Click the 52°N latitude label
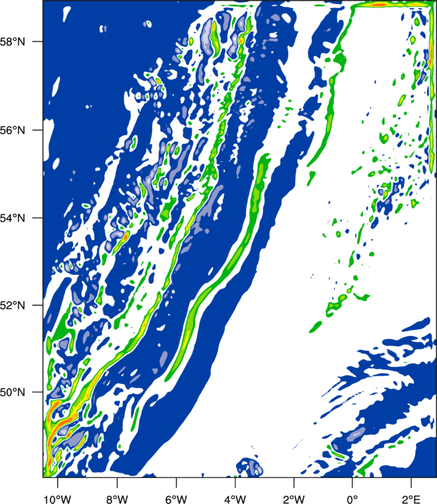The image size is (437, 504). (12, 305)
